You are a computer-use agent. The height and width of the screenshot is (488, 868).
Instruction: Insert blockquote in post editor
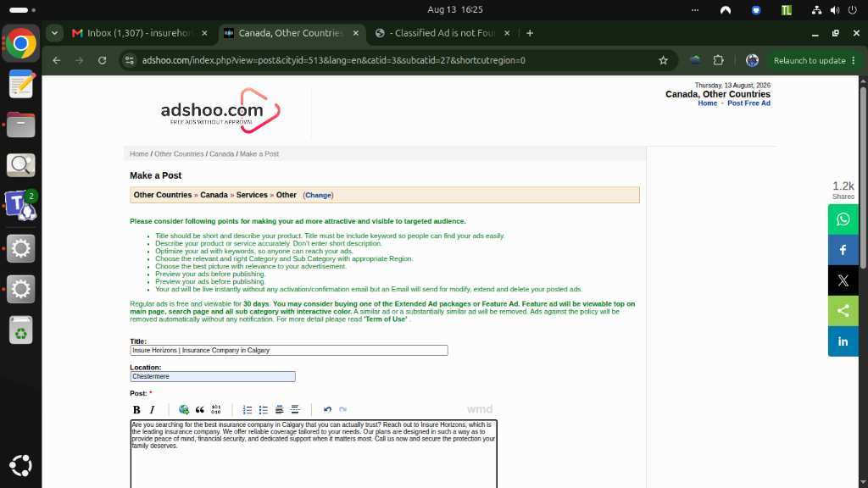(x=200, y=409)
